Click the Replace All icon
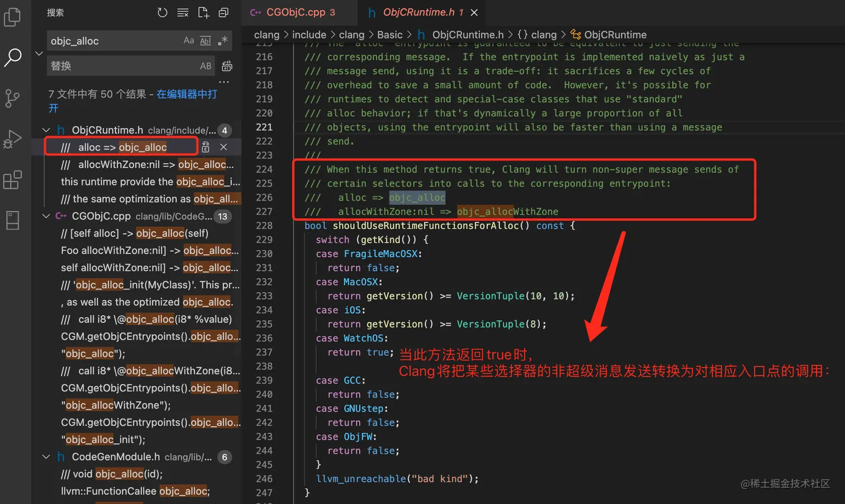This screenshot has height=504, width=845. click(x=227, y=66)
